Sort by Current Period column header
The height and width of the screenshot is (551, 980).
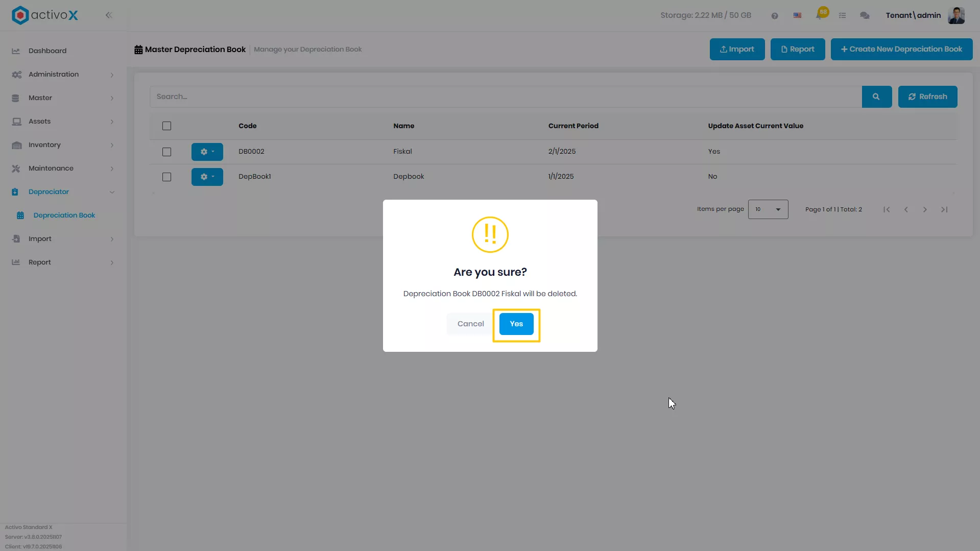click(x=573, y=126)
